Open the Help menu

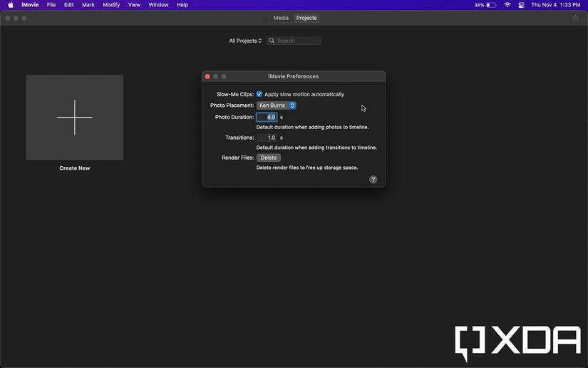(x=182, y=5)
